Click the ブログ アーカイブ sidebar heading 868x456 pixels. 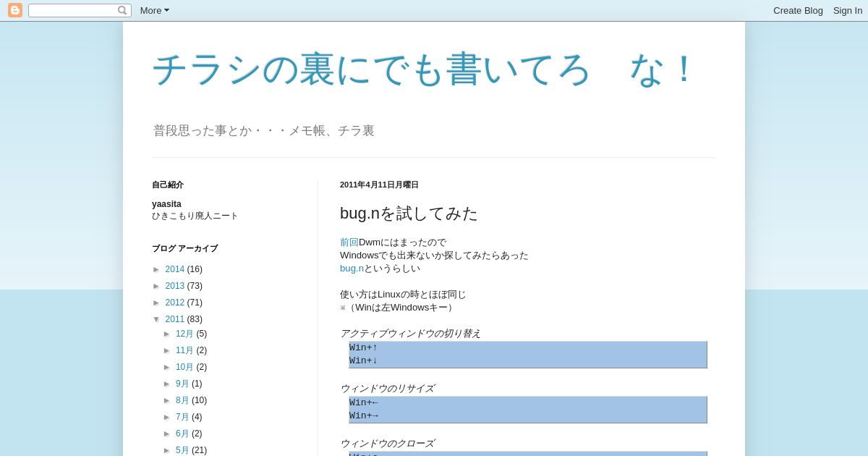pos(184,248)
